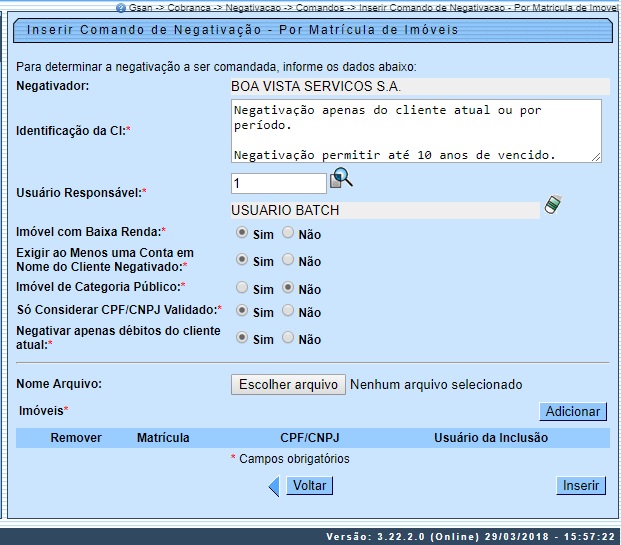Set Imóvel de Categoria Público to Sim
Image resolution: width=621 pixels, height=545 pixels.
(x=241, y=288)
